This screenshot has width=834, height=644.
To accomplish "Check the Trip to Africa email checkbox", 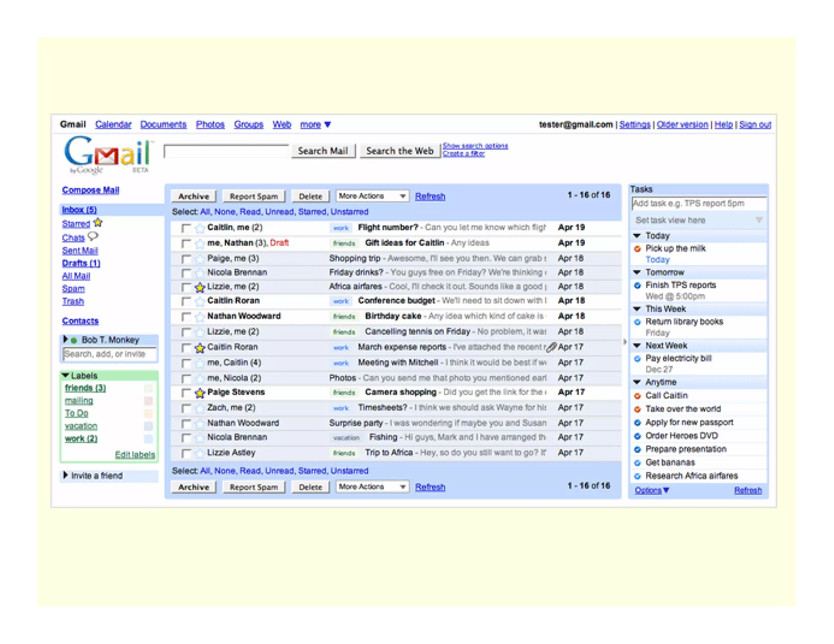I will coord(186,453).
